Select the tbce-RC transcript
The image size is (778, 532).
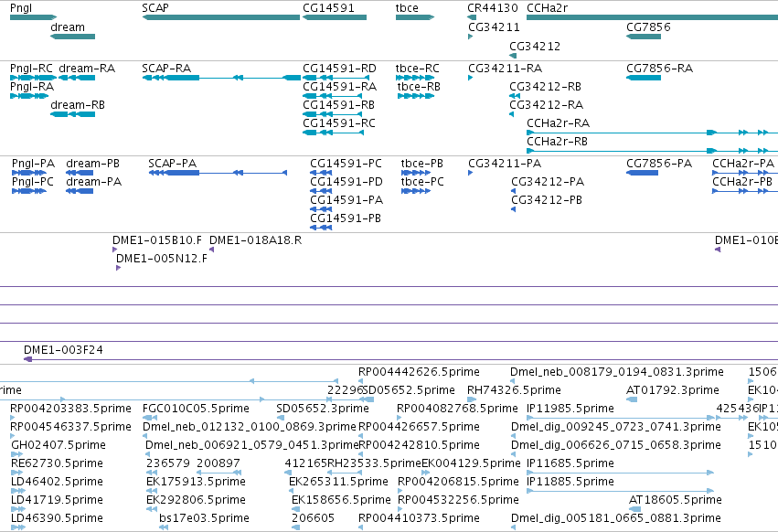point(415,78)
